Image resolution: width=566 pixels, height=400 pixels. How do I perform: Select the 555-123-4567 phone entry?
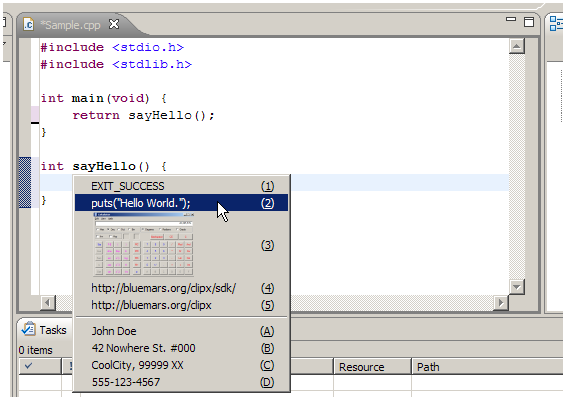tap(181, 382)
